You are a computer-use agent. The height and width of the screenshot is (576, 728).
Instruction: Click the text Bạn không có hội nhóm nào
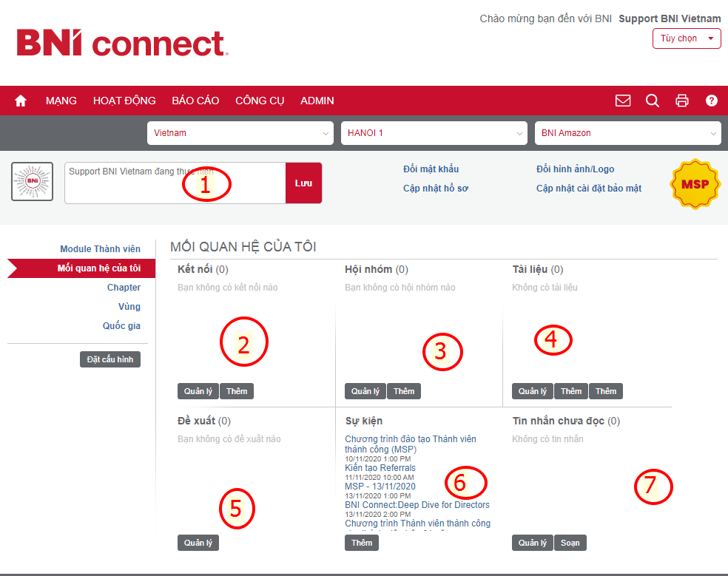[x=400, y=288]
